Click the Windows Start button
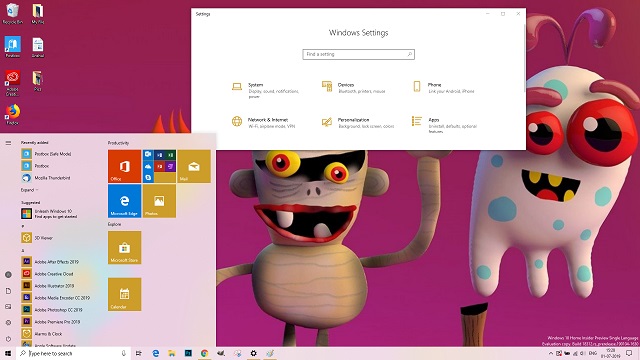This screenshot has height=360, width=640. 8,353
